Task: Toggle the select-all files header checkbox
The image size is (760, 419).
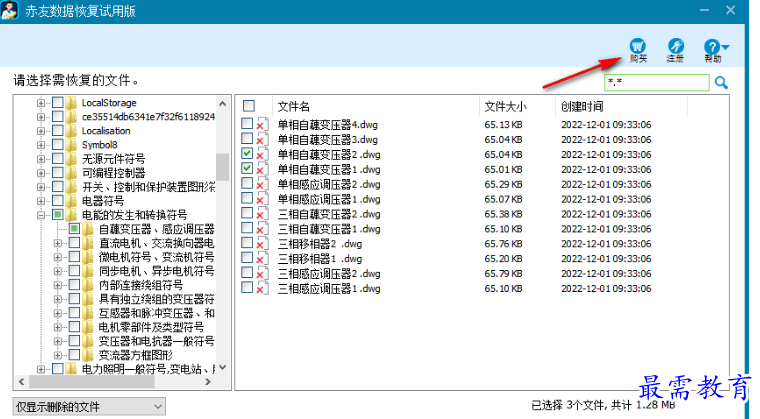Action: (x=249, y=106)
